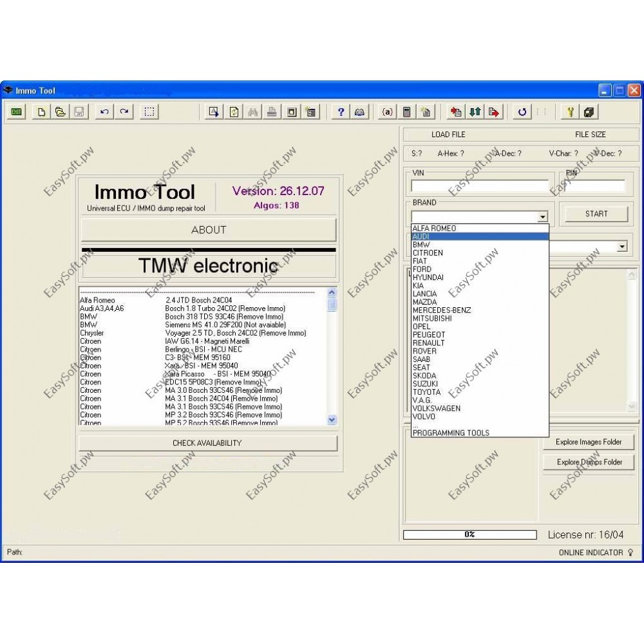
Task: Open the yellow wrench tool icon
Action: pos(570,111)
